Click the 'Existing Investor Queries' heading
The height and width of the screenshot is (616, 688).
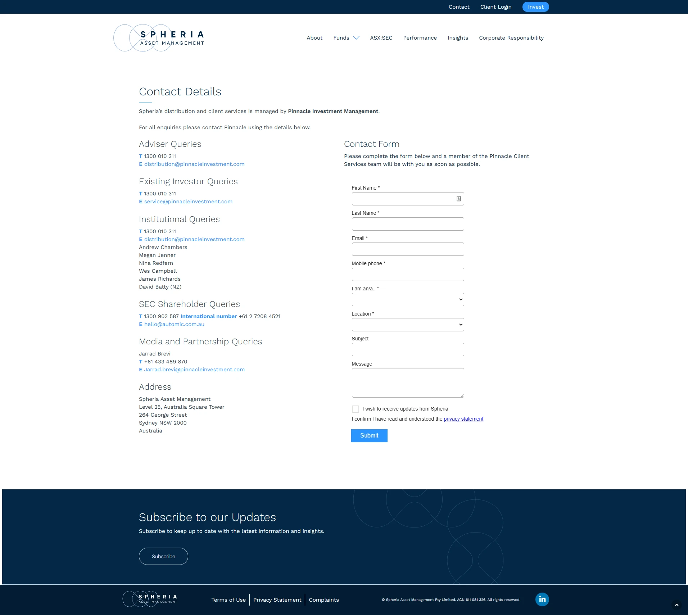[x=188, y=181]
